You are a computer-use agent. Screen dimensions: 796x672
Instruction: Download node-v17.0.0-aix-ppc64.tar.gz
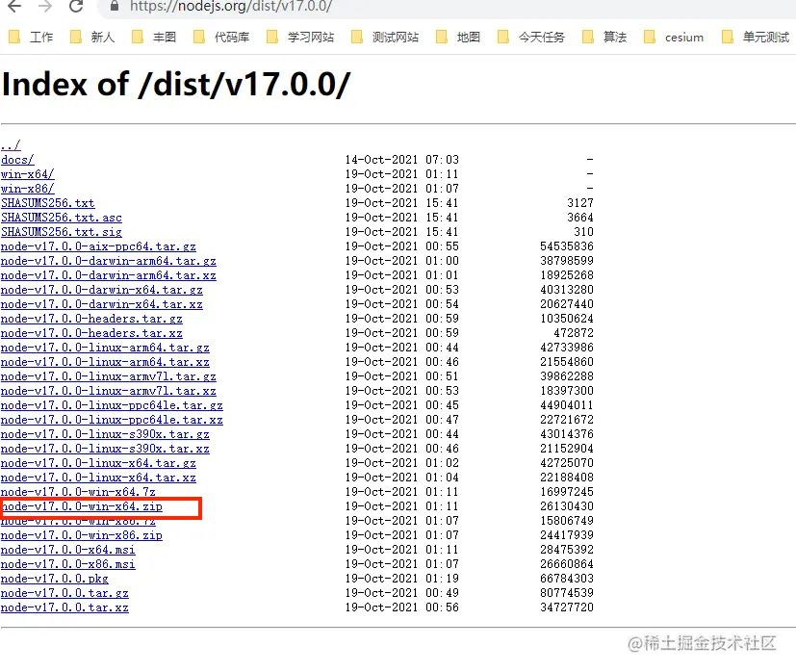coord(98,246)
